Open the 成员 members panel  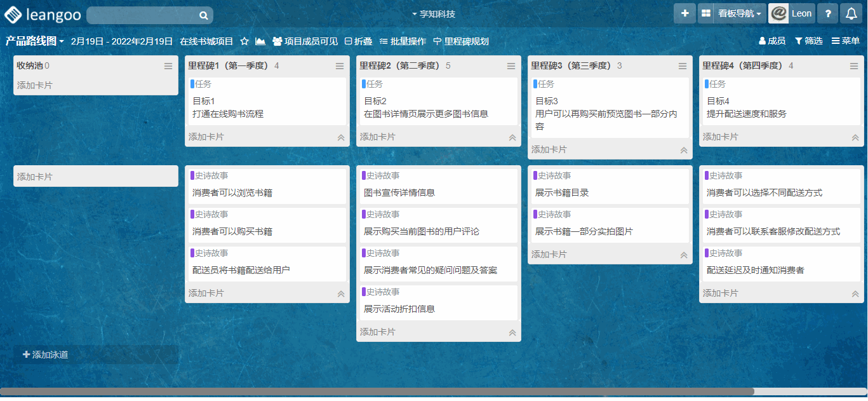pyautogui.click(x=772, y=41)
